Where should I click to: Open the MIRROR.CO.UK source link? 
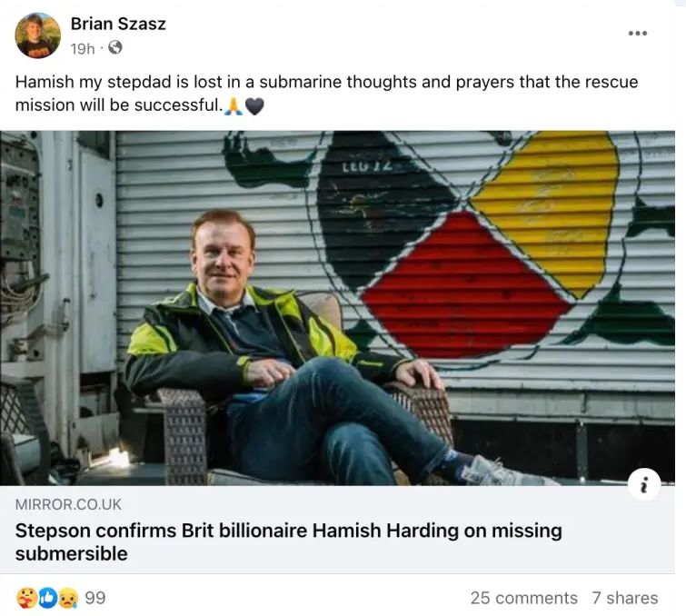pos(67,504)
